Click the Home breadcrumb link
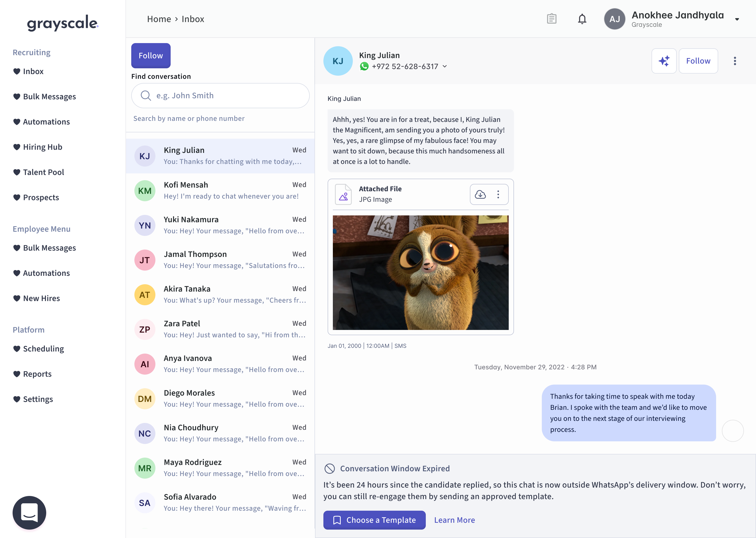This screenshot has height=538, width=756. 159,19
